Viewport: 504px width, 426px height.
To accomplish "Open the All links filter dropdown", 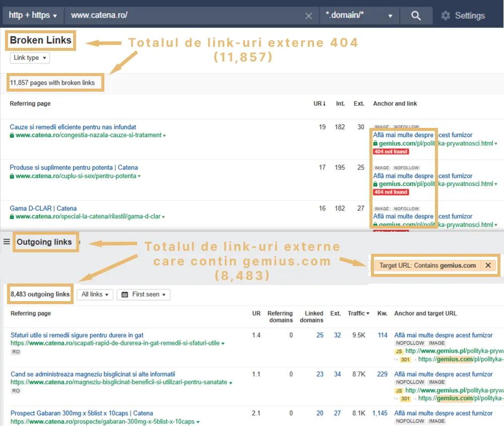I will pyautogui.click(x=95, y=295).
